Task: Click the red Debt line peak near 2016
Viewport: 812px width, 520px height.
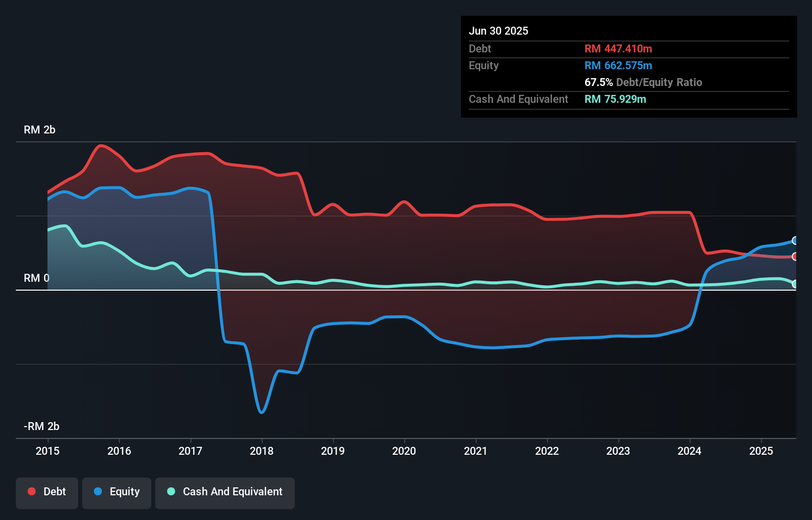Action: click(x=101, y=146)
